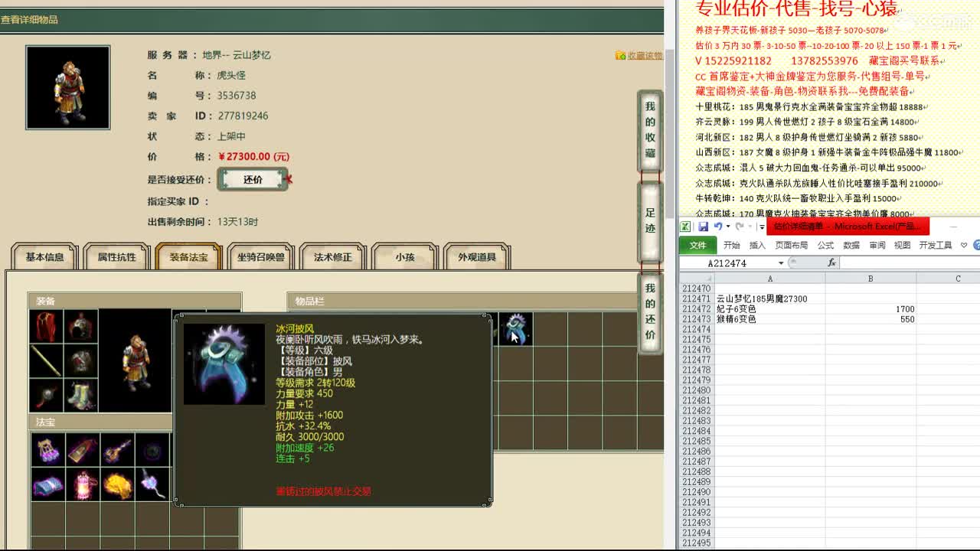Open the Excel 视图 ribbon tab
Viewport: 980px width, 551px height.
(x=903, y=245)
